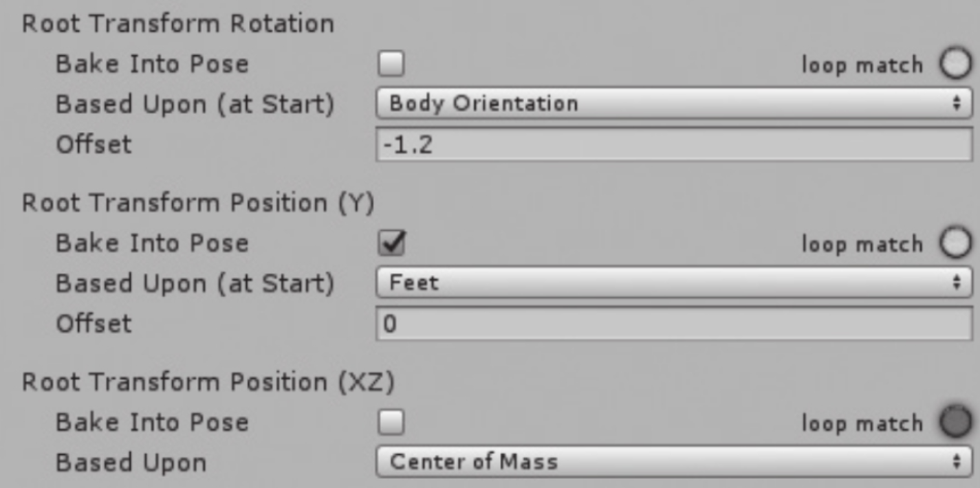This screenshot has height=488, width=980.
Task: Focus the Position (Y) Offset field showing 0
Action: (673, 324)
